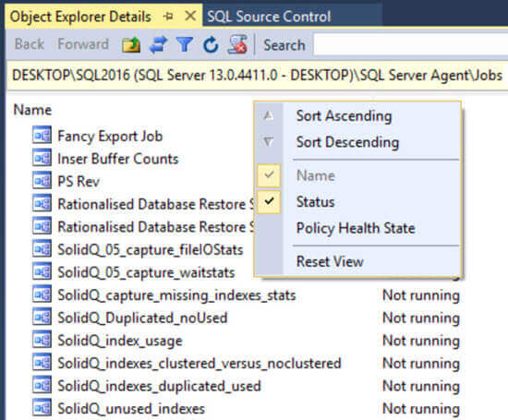
Task: Click the Synchronize arrows icon
Action: pos(158,44)
